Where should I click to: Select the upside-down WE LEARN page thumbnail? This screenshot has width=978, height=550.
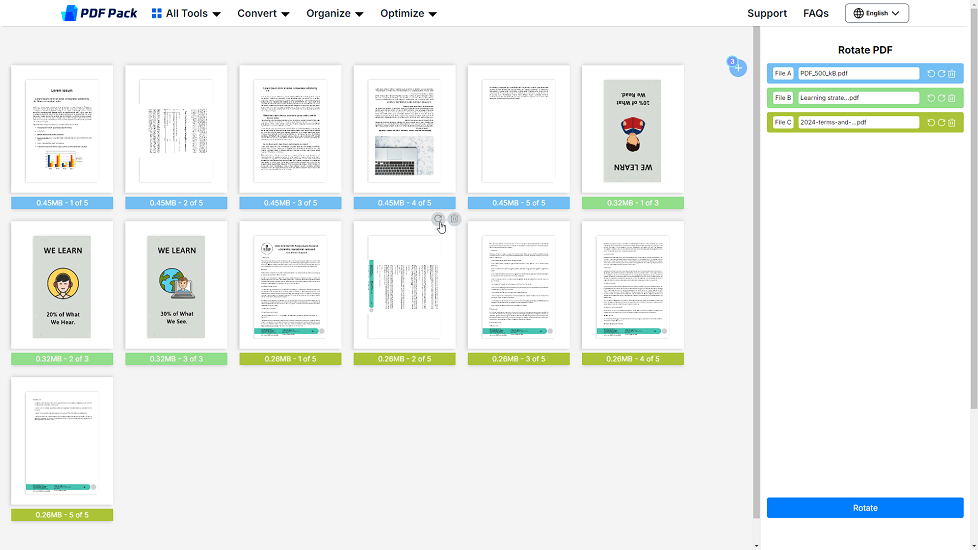632,130
